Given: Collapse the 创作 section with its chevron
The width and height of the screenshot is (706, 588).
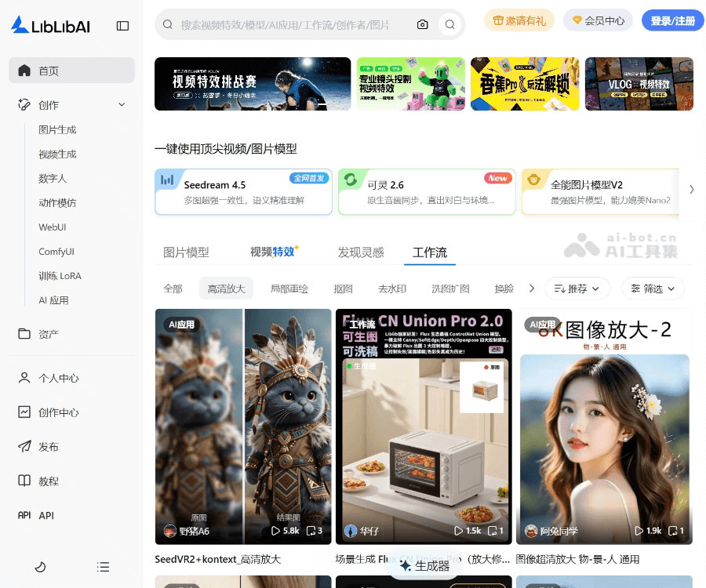Looking at the screenshot, I should 122,104.
